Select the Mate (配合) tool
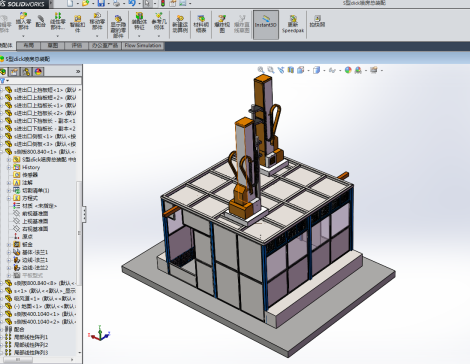Viewport: 470px width, 364px height. click(x=41, y=21)
